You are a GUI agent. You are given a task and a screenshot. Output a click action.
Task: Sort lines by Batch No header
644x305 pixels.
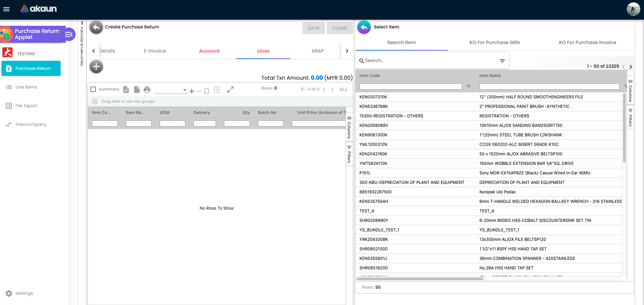[x=267, y=113]
